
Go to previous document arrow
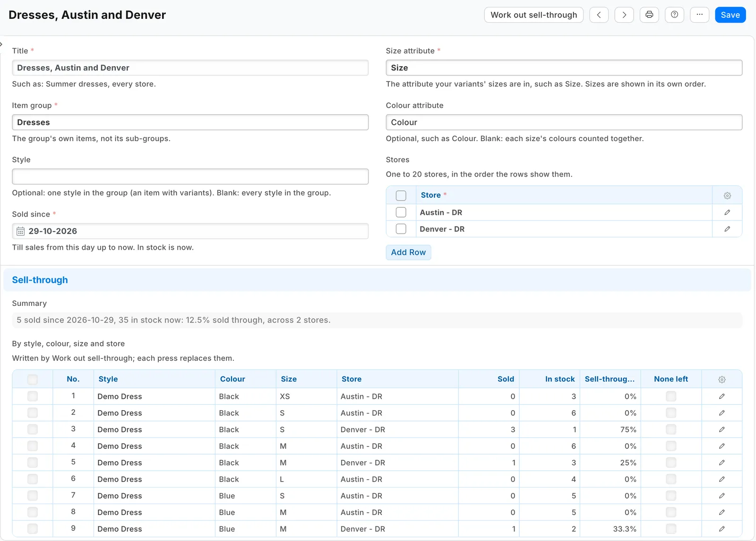[599, 15]
